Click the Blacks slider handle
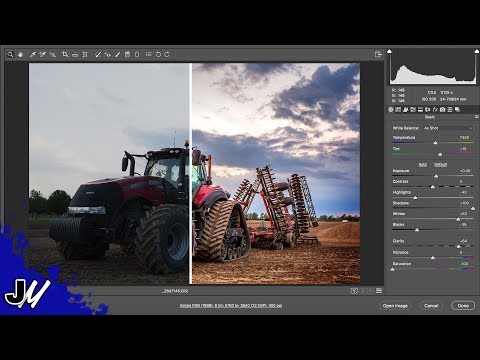 (417, 230)
